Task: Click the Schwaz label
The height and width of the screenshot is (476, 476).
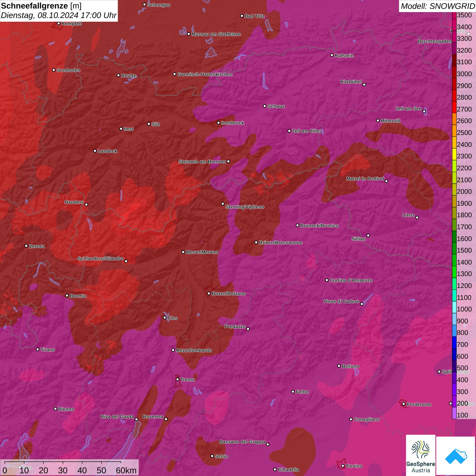Action: (x=276, y=106)
